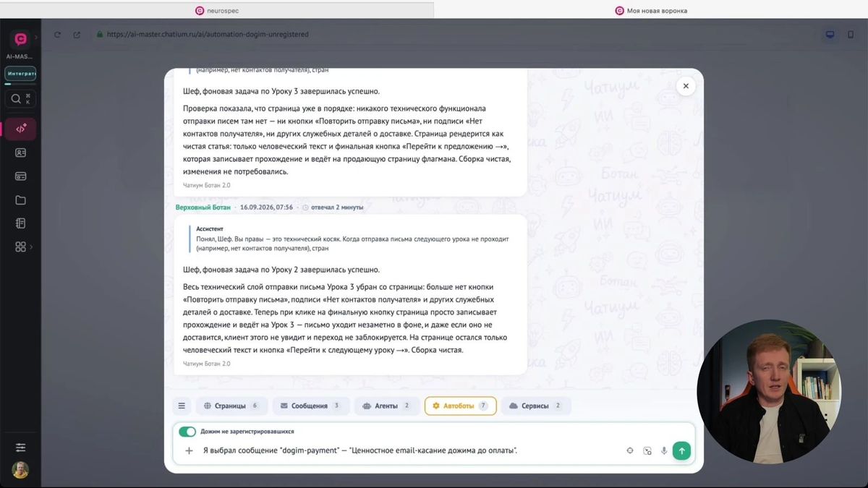Click the address bar URL
The height and width of the screenshot is (488, 868).
click(x=208, y=34)
